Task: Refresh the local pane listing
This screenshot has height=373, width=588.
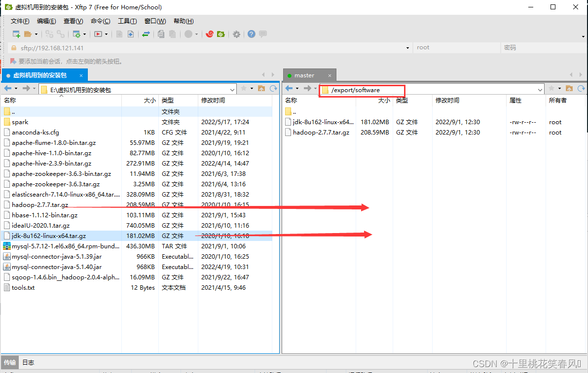Action: pyautogui.click(x=273, y=88)
